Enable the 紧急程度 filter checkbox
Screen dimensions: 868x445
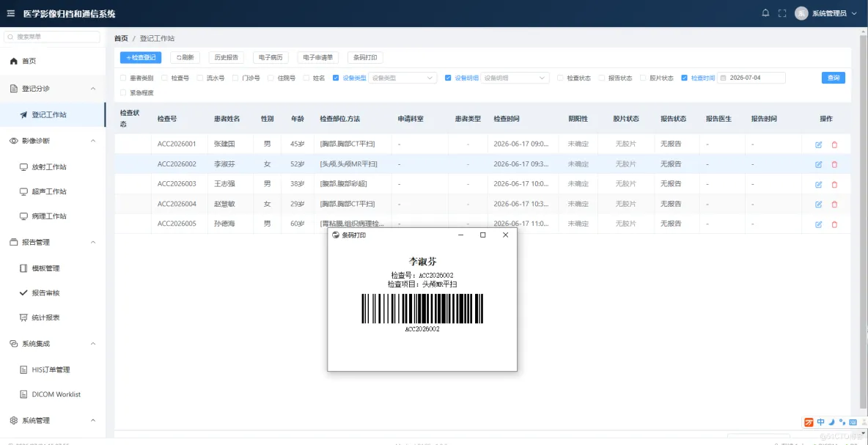(123, 92)
